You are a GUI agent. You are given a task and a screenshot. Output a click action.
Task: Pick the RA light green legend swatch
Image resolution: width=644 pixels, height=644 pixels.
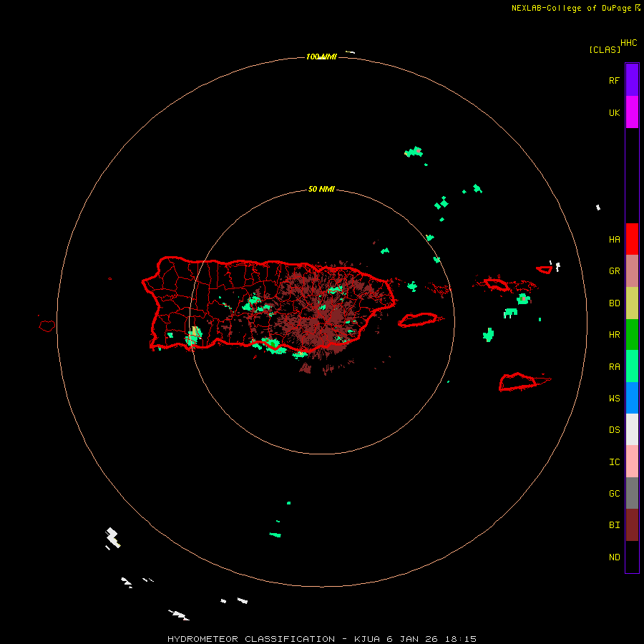click(632, 366)
